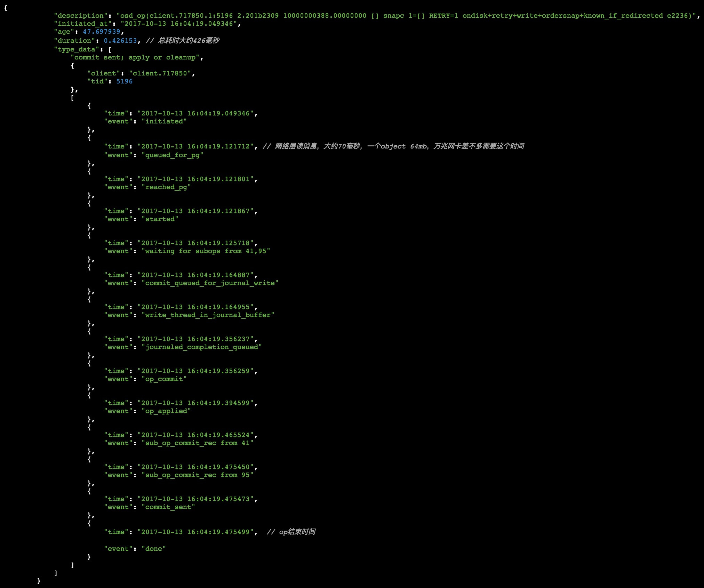
Task: Click the "done" event value
Action: [153, 549]
